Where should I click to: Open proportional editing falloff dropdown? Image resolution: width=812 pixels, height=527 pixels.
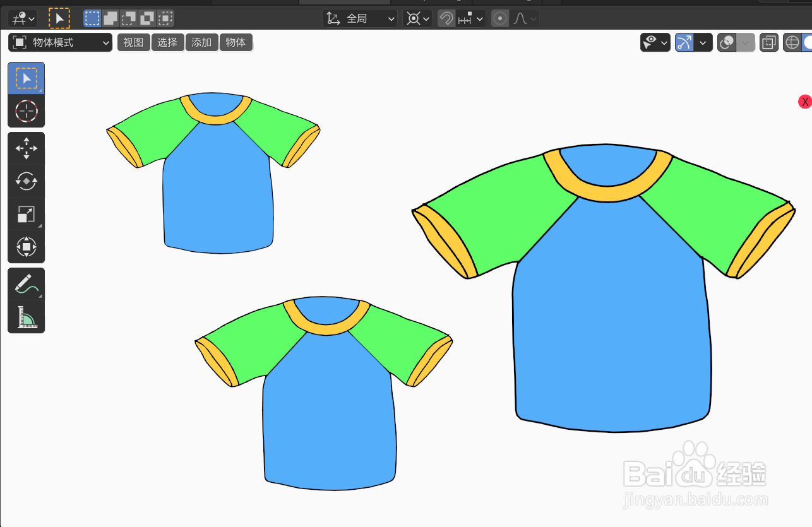(525, 18)
